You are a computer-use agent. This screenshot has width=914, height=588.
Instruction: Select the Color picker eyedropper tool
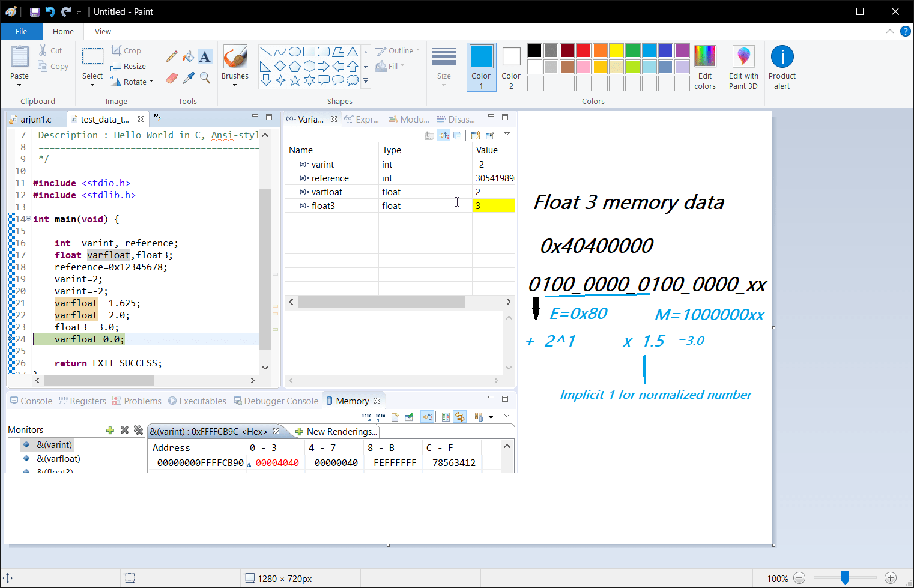click(x=189, y=78)
